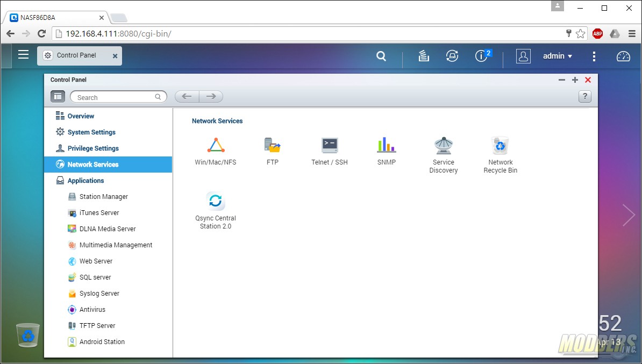Open Service Discovery settings
This screenshot has width=642, height=364.
444,155
